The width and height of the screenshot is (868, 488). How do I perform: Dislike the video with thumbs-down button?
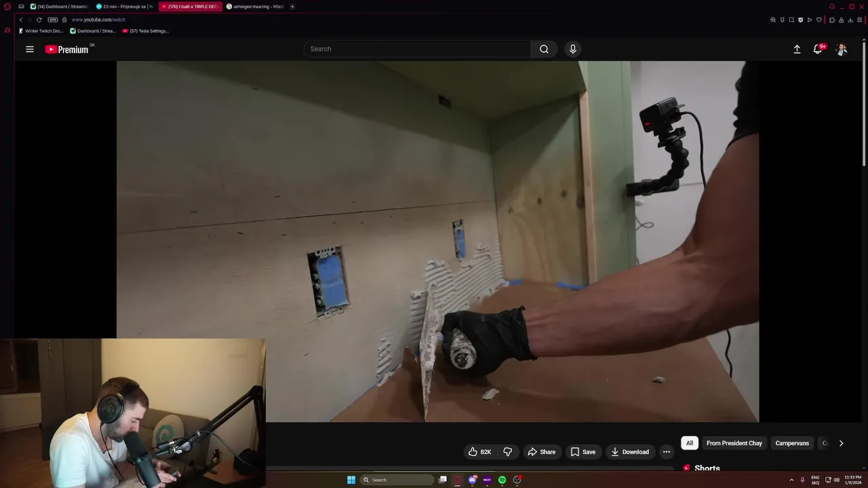click(507, 452)
